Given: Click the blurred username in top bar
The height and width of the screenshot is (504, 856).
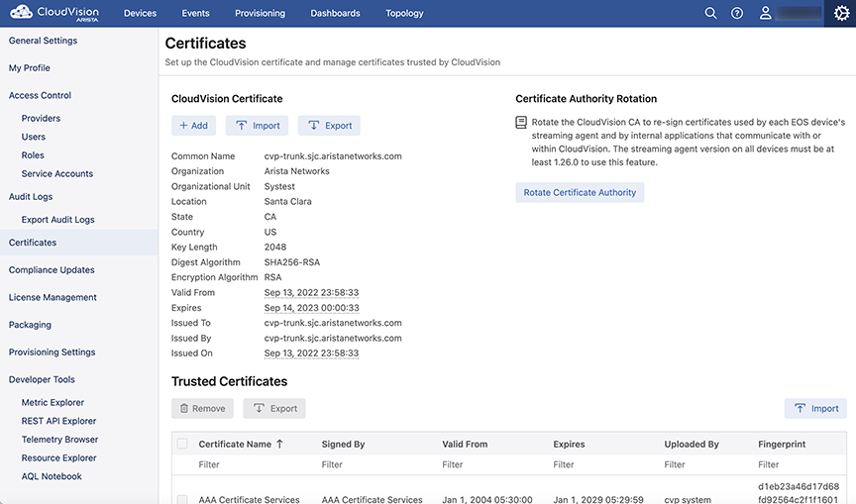Looking at the screenshot, I should click(799, 13).
